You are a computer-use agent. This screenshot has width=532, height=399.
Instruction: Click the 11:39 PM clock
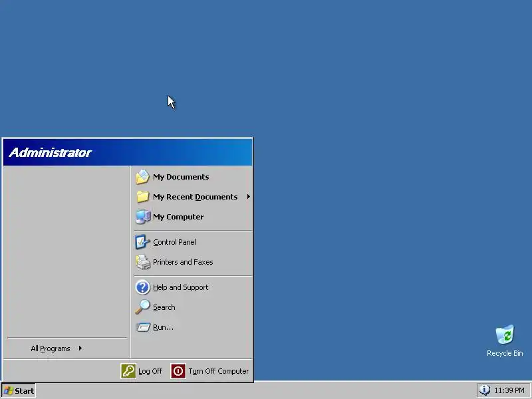click(x=509, y=390)
